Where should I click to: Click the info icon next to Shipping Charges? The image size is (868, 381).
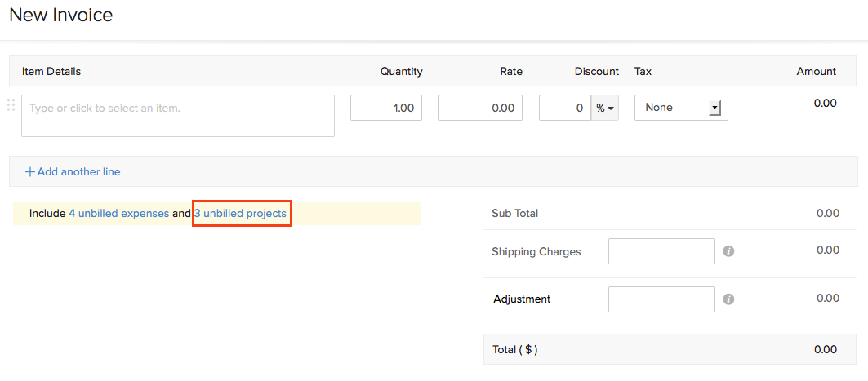(x=728, y=251)
